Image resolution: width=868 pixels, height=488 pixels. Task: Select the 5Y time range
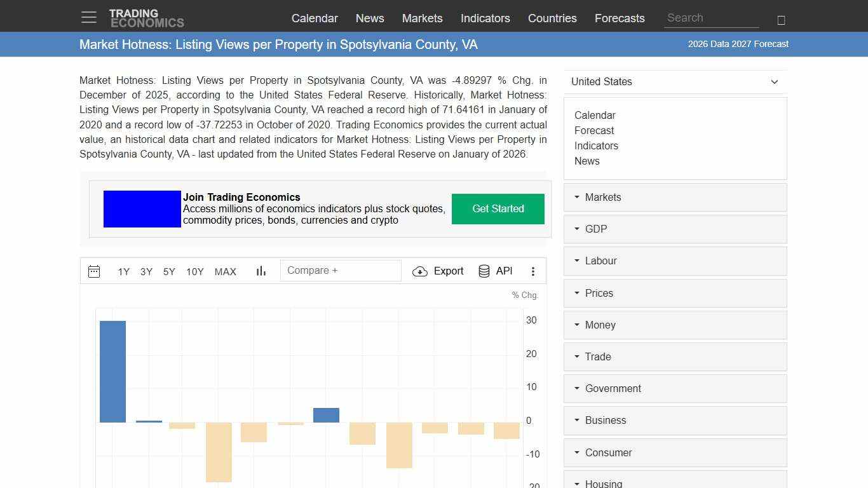click(x=169, y=271)
